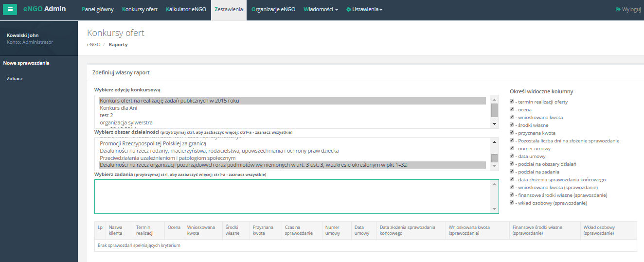The width and height of the screenshot is (644, 262).
Task: Select Konkurs ofert na realizację zadań publicznych 2015
Action: [292, 101]
